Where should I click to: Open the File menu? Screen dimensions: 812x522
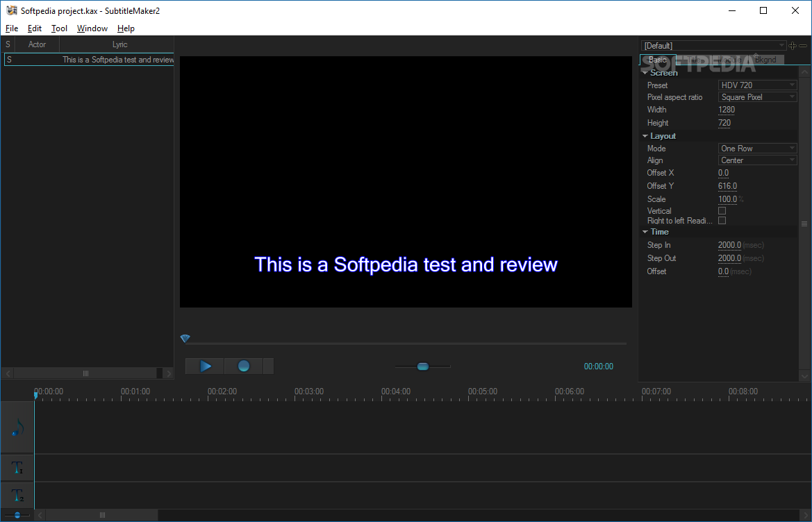[12, 28]
